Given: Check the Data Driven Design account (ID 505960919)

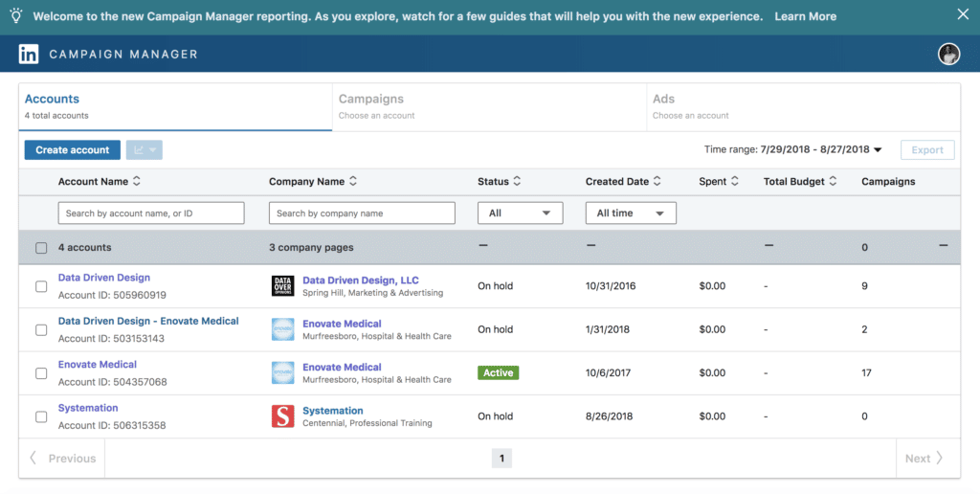Looking at the screenshot, I should (x=41, y=286).
